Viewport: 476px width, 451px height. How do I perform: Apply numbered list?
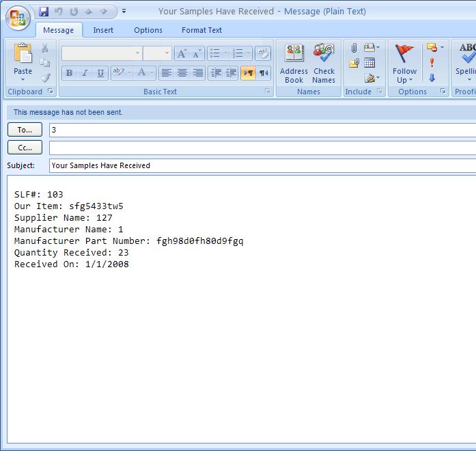[x=238, y=53]
